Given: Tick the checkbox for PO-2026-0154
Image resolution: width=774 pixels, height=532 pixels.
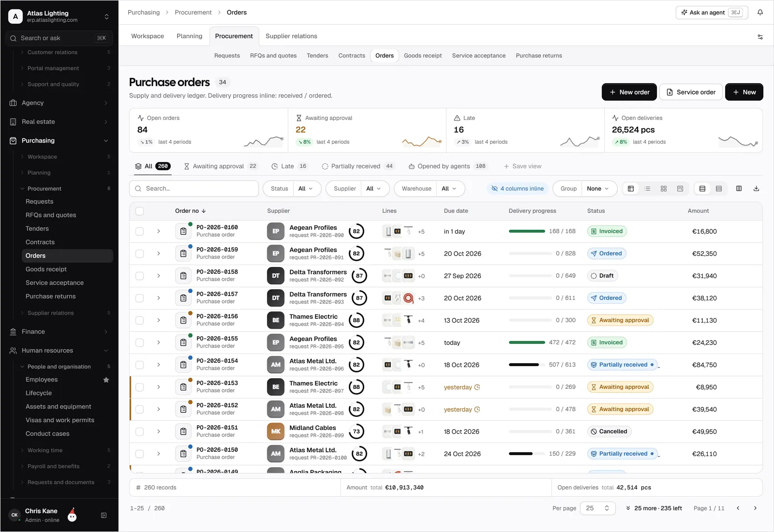Looking at the screenshot, I should click(140, 365).
